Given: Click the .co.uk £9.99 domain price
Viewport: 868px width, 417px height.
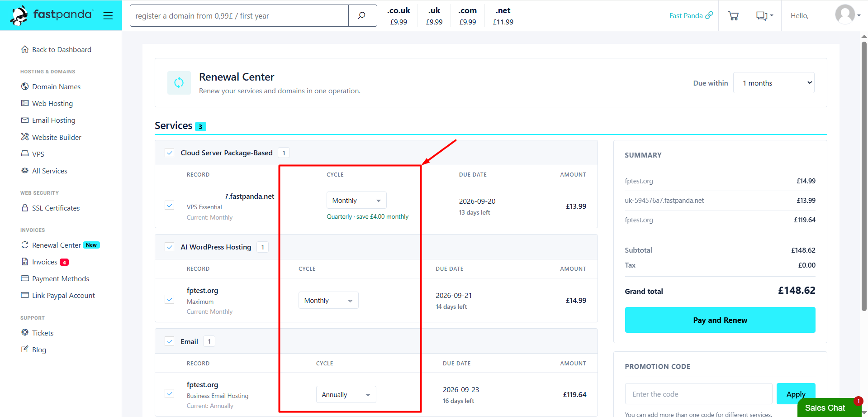Looking at the screenshot, I should [x=398, y=16].
